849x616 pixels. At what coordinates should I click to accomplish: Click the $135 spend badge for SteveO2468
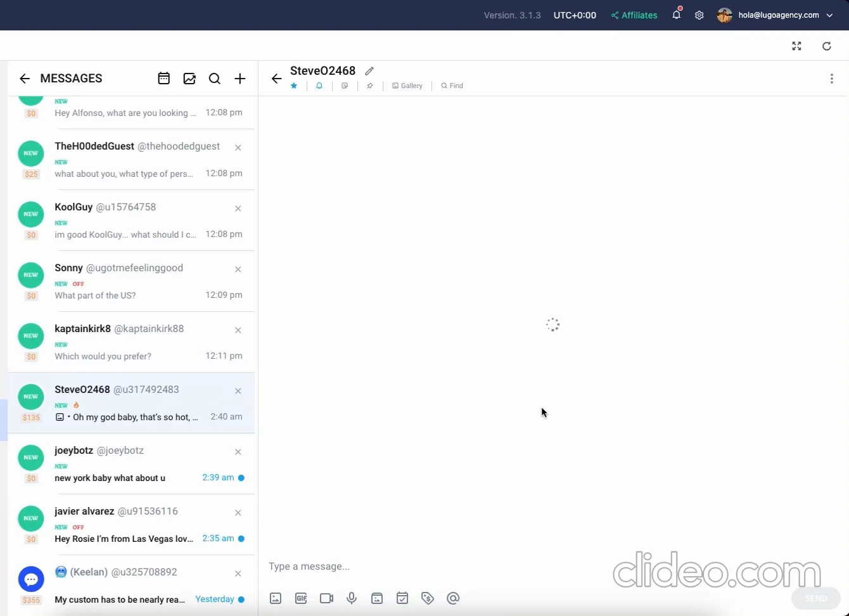[31, 418]
